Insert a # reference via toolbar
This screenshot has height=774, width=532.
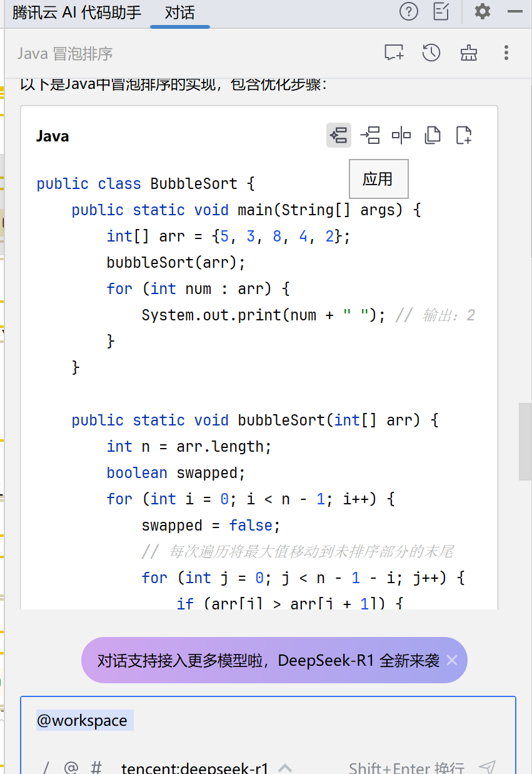pyautogui.click(x=96, y=768)
